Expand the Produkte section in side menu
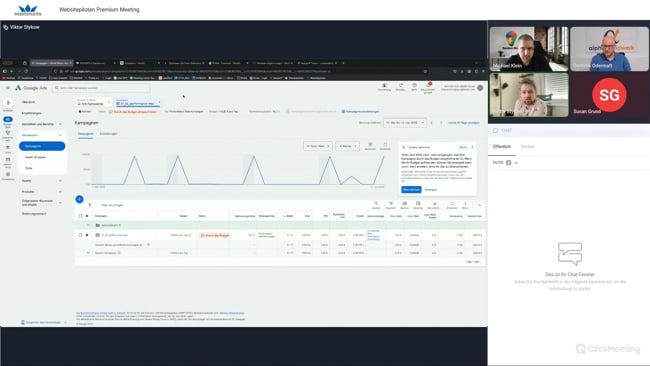 click(x=60, y=192)
